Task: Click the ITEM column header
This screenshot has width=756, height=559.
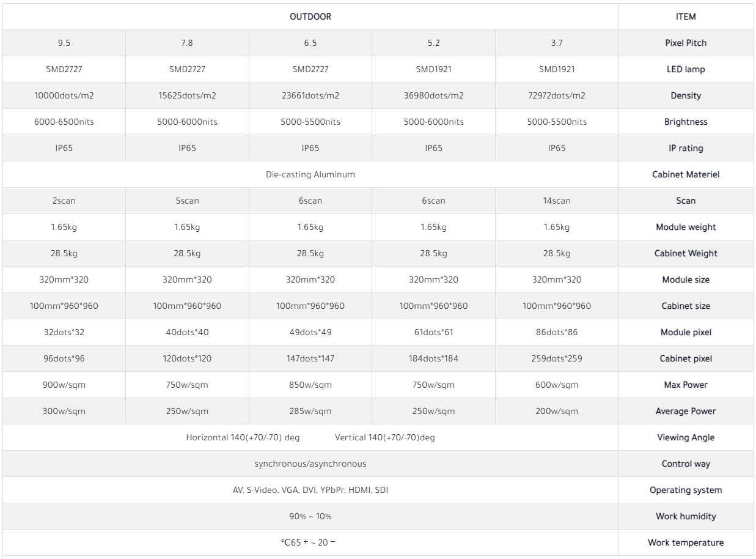Action: click(x=686, y=17)
